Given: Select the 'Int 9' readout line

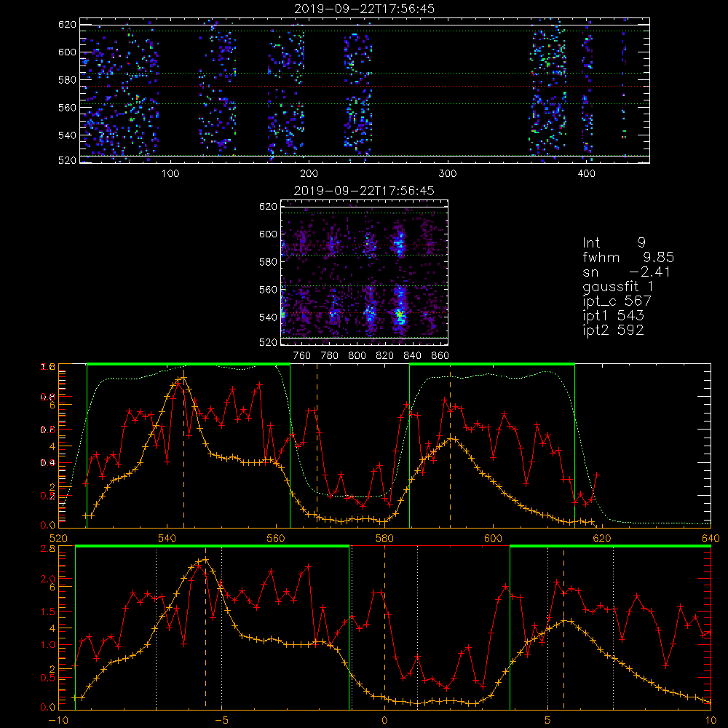Looking at the screenshot, I should tap(614, 243).
